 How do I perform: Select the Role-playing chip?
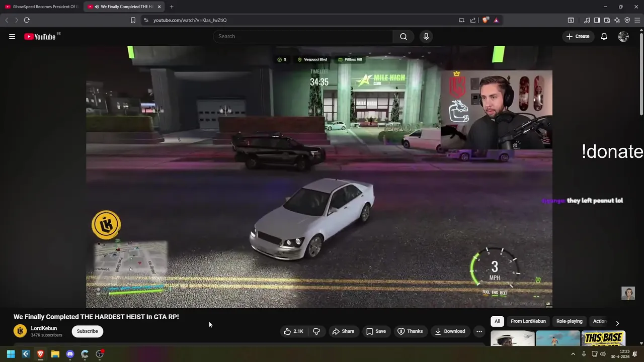[x=569, y=321]
